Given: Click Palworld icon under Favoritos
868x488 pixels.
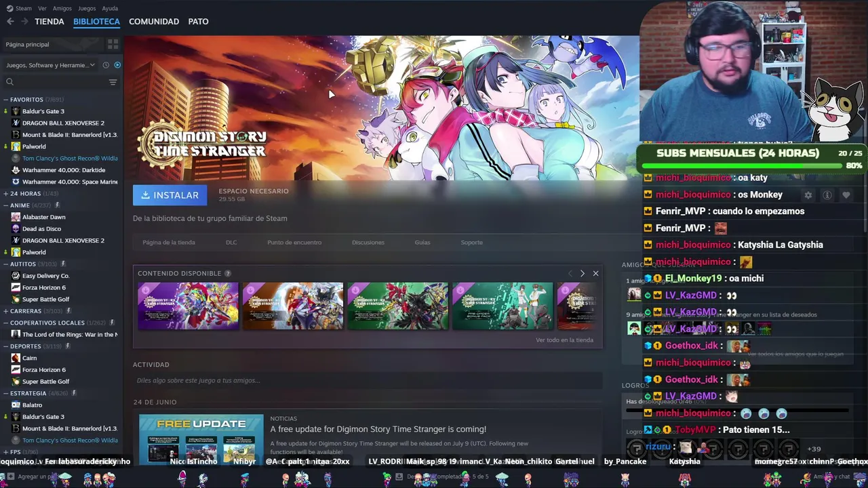Looking at the screenshot, I should (16, 146).
